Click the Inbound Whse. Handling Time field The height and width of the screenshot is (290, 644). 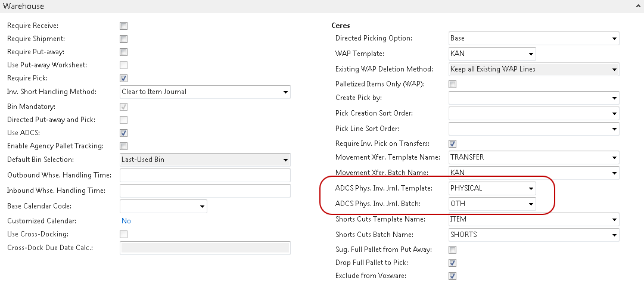205,191
